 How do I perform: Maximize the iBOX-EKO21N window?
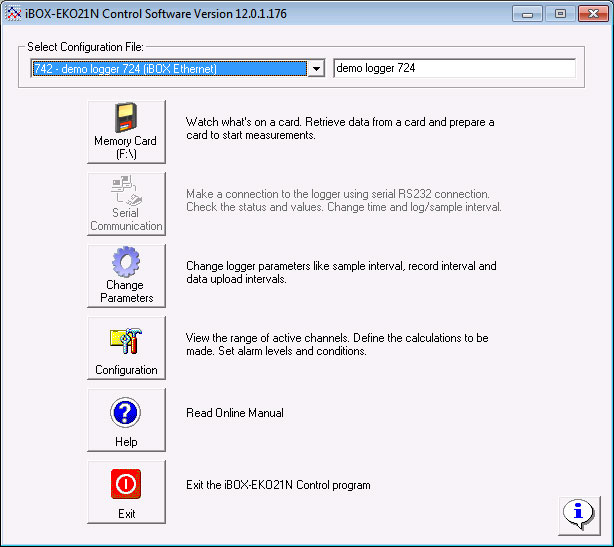pyautogui.click(x=560, y=14)
